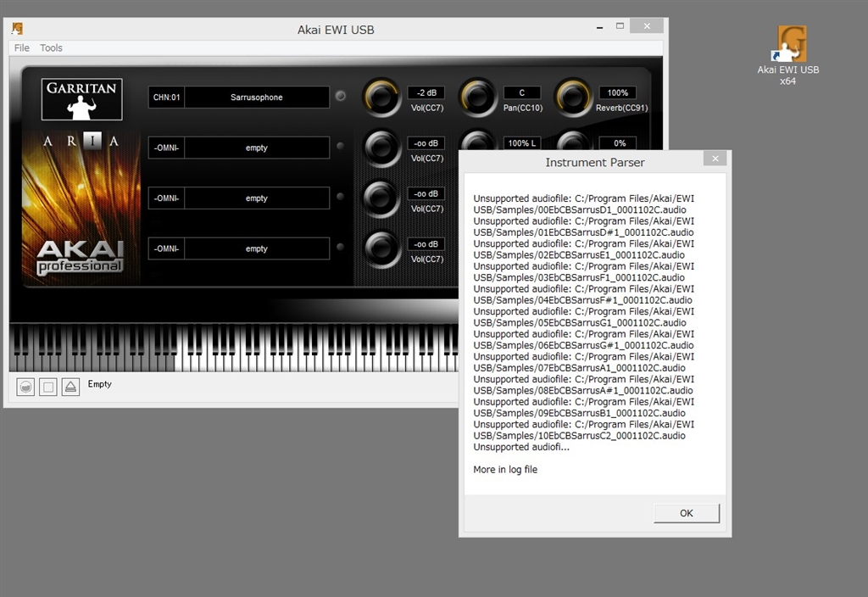Minimize the Akai EWI USB window
Screen dimensions: 868x597
point(599,26)
